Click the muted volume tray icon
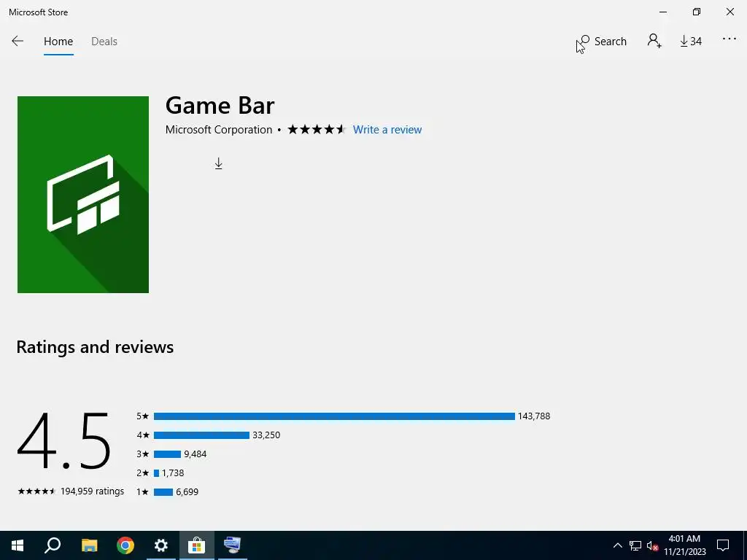747x560 pixels. pyautogui.click(x=653, y=545)
